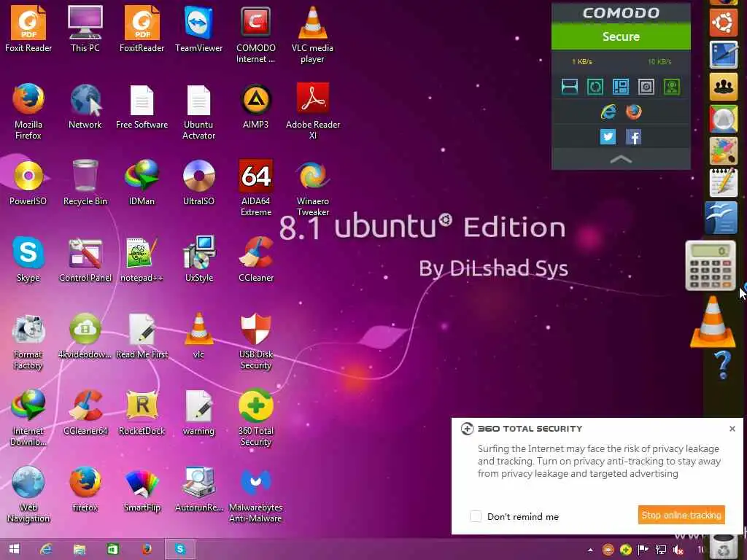Launch notepad++ editor
Image resolution: width=747 pixels, height=560 pixels.
(x=142, y=259)
